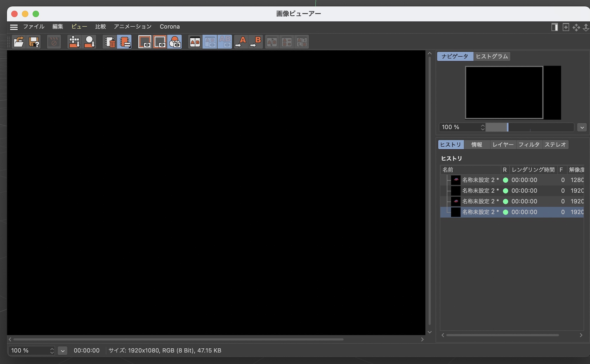
Task: Open the Corona menu
Action: pyautogui.click(x=170, y=27)
